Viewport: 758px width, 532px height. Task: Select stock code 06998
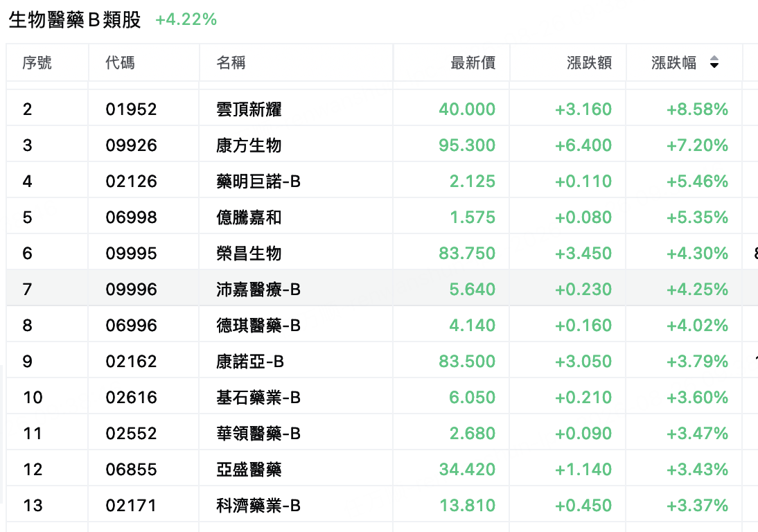pyautogui.click(x=131, y=217)
